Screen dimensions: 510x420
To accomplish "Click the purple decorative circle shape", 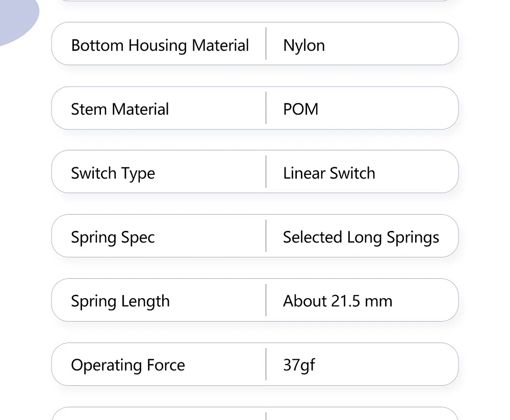I will point(18,18).
